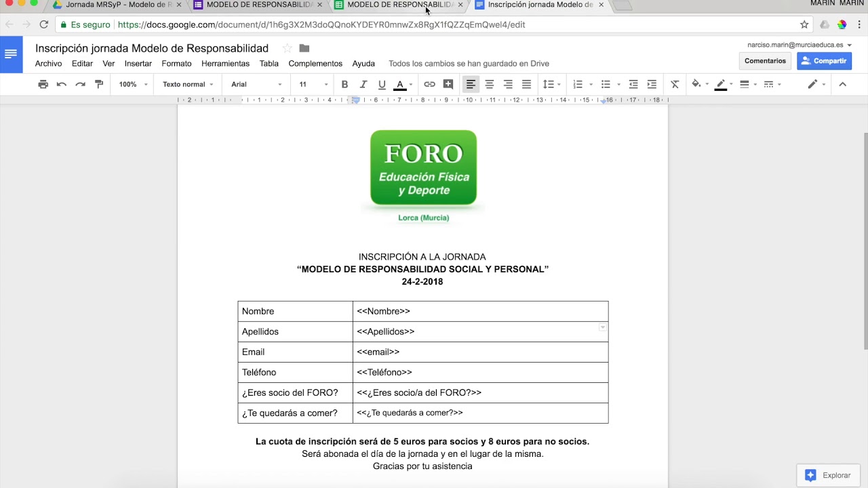The height and width of the screenshot is (488, 868).
Task: Select justify alignment
Action: (526, 84)
